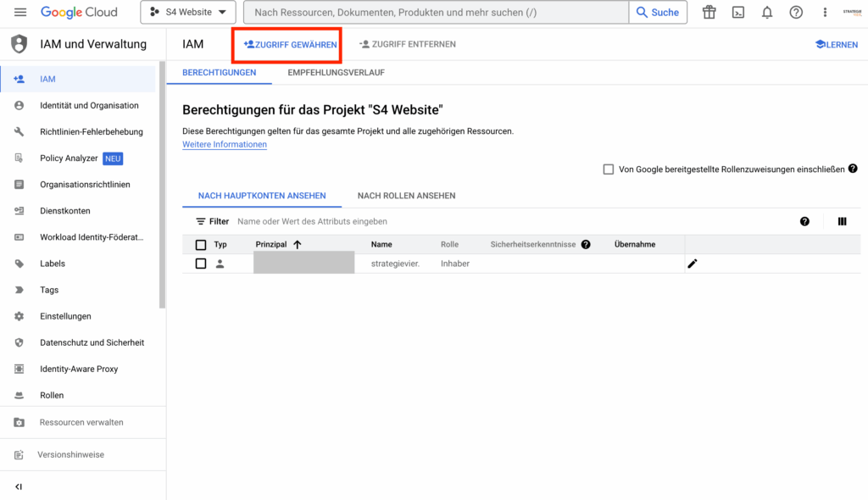Open the main hamburger navigation menu
Screen dimensions: 868x500
pyautogui.click(x=20, y=12)
